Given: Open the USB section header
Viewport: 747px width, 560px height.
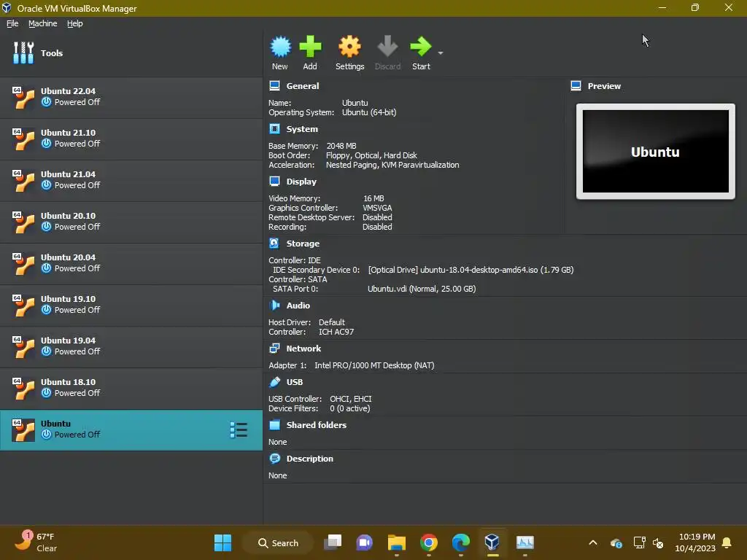Looking at the screenshot, I should point(295,382).
